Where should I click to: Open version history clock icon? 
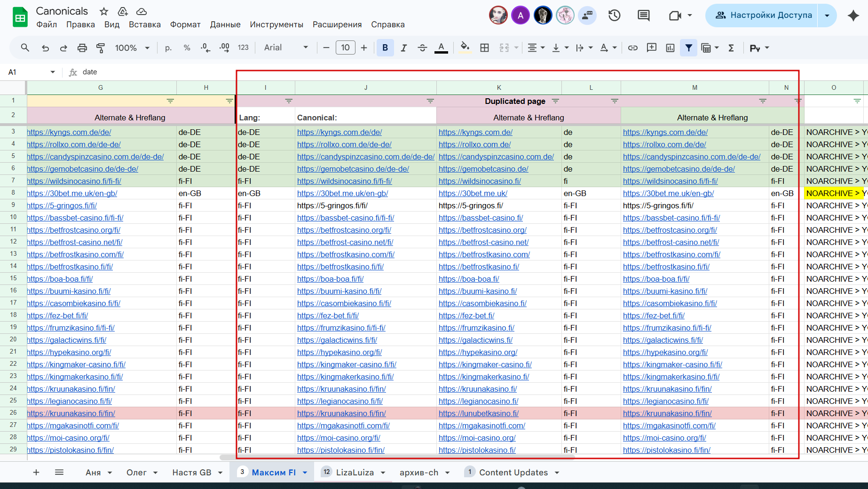[x=614, y=16]
